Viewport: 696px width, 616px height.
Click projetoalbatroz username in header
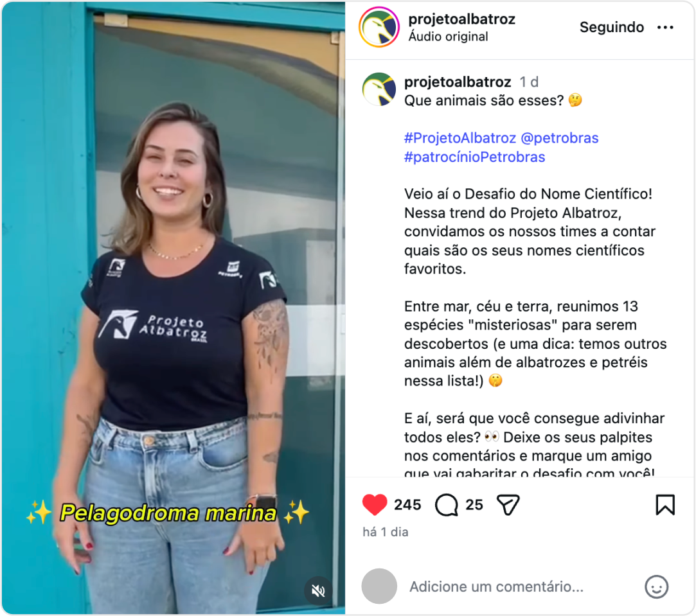(x=461, y=19)
